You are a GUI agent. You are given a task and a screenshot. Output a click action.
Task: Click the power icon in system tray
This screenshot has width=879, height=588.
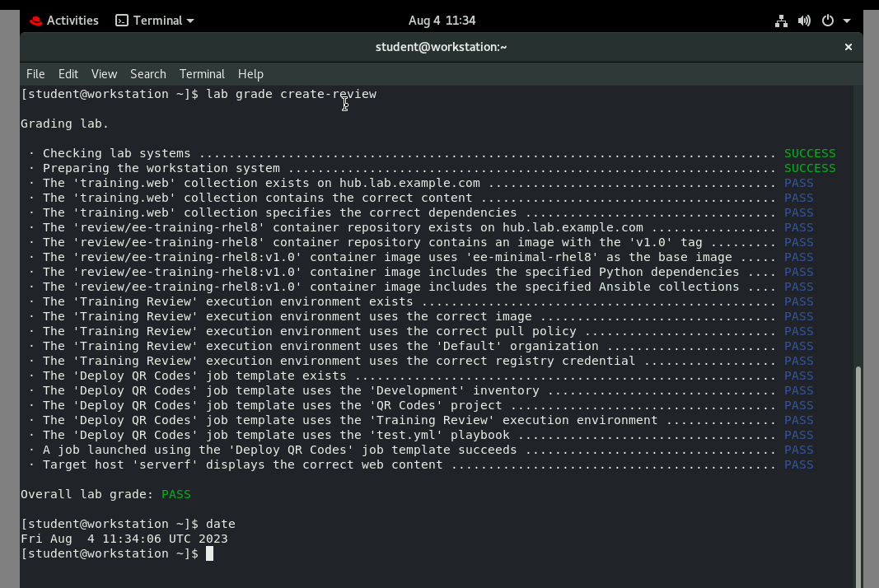point(827,20)
